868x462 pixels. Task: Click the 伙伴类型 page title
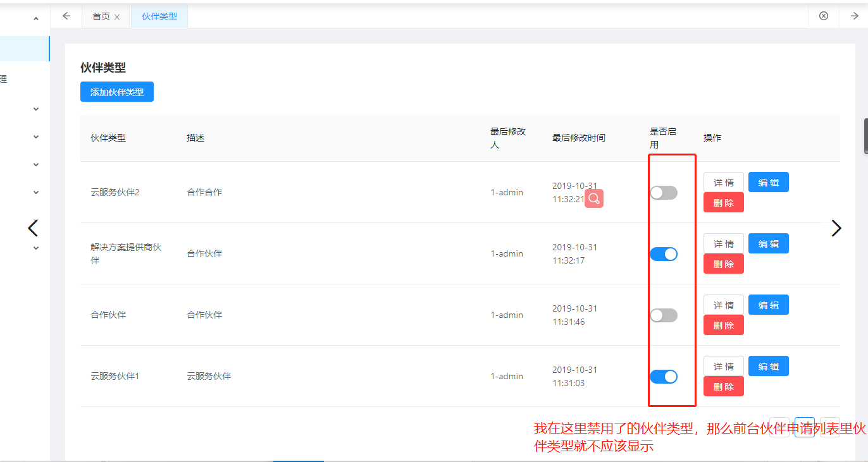pyautogui.click(x=103, y=68)
